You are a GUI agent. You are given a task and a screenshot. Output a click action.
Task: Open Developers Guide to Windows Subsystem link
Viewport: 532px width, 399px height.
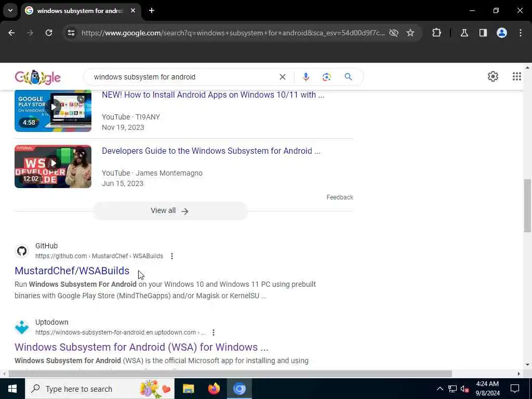point(211,151)
